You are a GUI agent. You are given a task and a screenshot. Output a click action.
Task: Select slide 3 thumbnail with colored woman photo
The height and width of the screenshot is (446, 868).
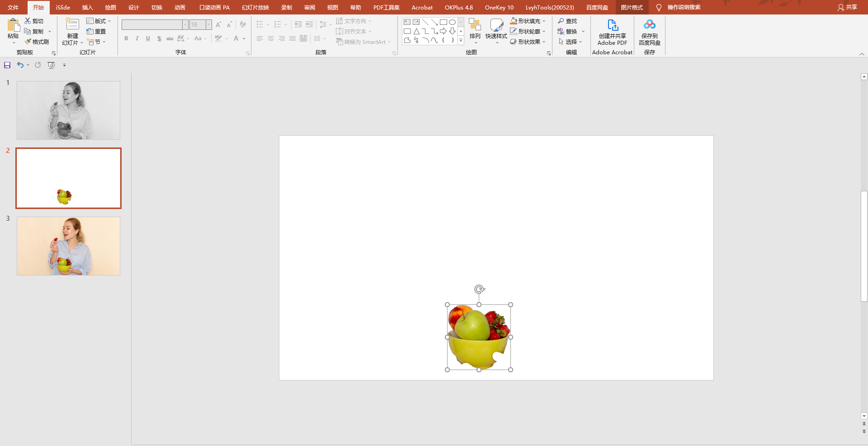coord(68,246)
